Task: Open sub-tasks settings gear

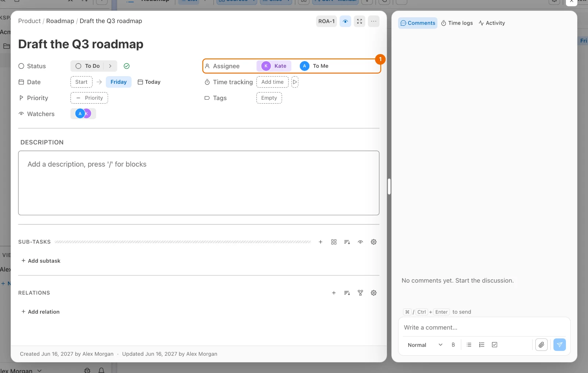Action: (374, 242)
